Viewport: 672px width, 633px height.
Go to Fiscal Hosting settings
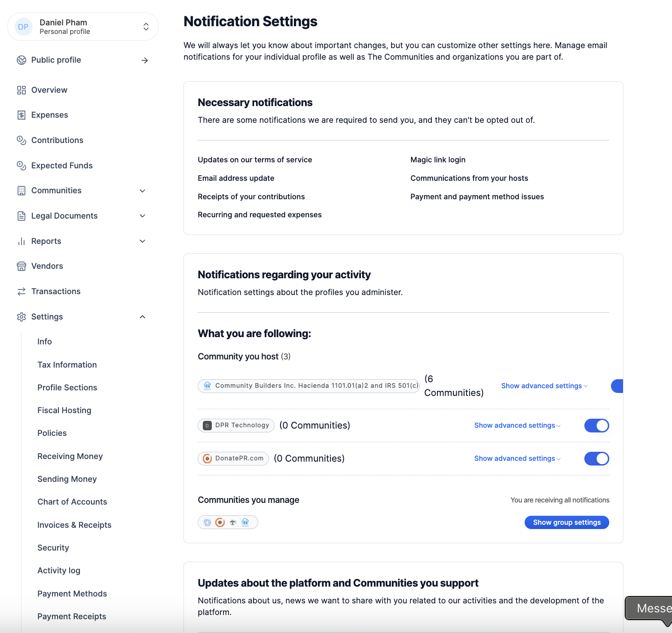coord(64,410)
